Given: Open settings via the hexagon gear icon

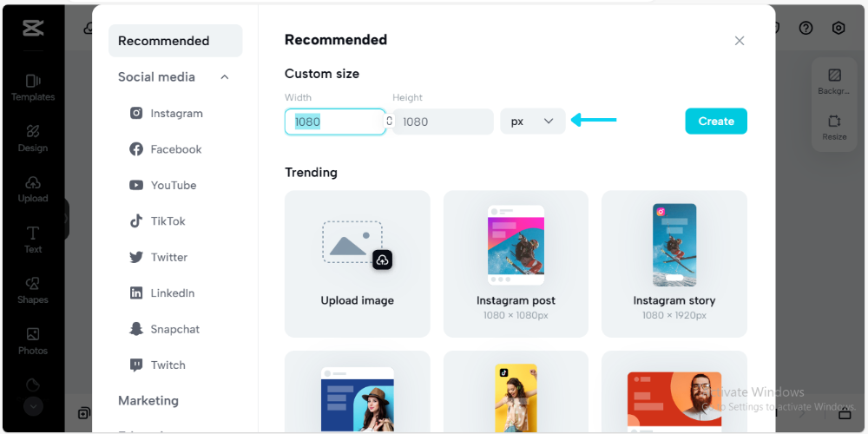Looking at the screenshot, I should coord(838,28).
